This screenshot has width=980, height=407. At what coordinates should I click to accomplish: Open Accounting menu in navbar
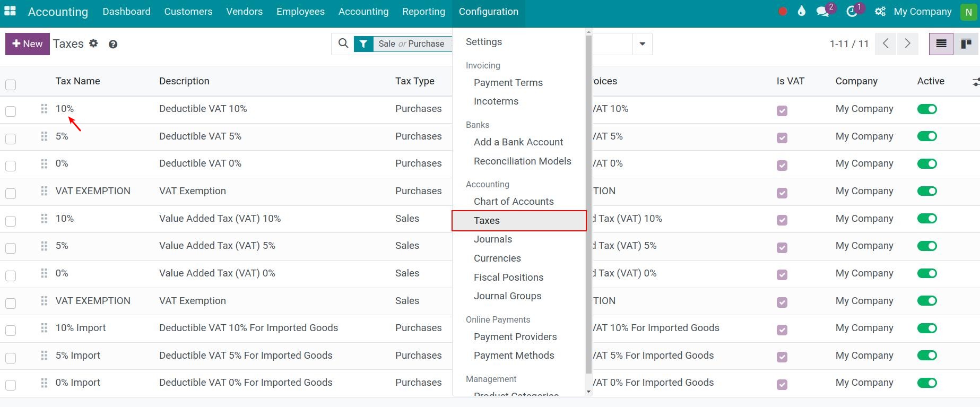pyautogui.click(x=363, y=11)
